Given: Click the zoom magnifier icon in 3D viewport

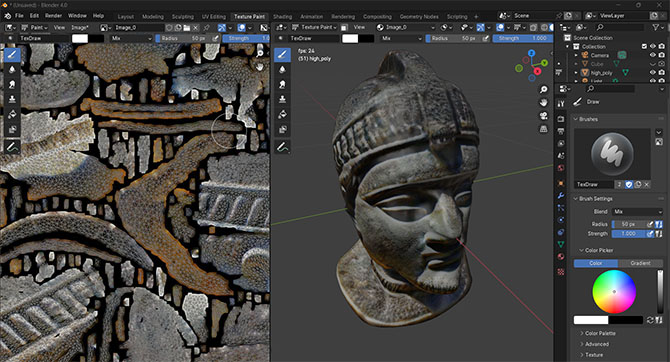Looking at the screenshot, I should (x=543, y=89).
